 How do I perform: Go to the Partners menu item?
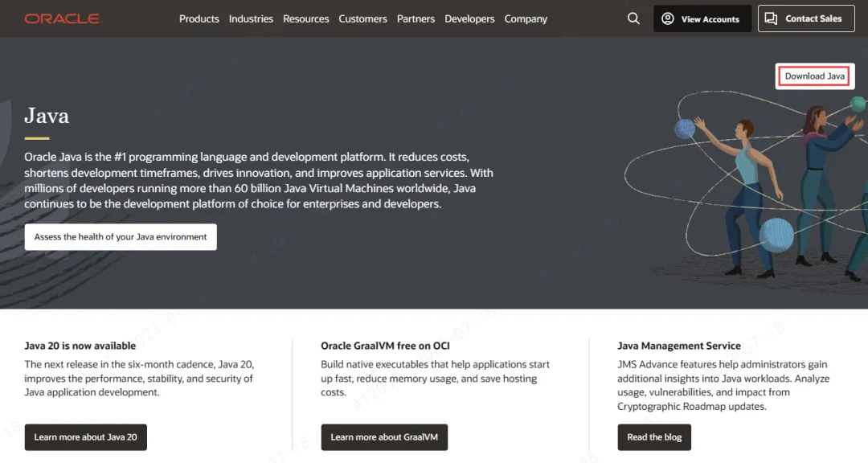tap(416, 18)
